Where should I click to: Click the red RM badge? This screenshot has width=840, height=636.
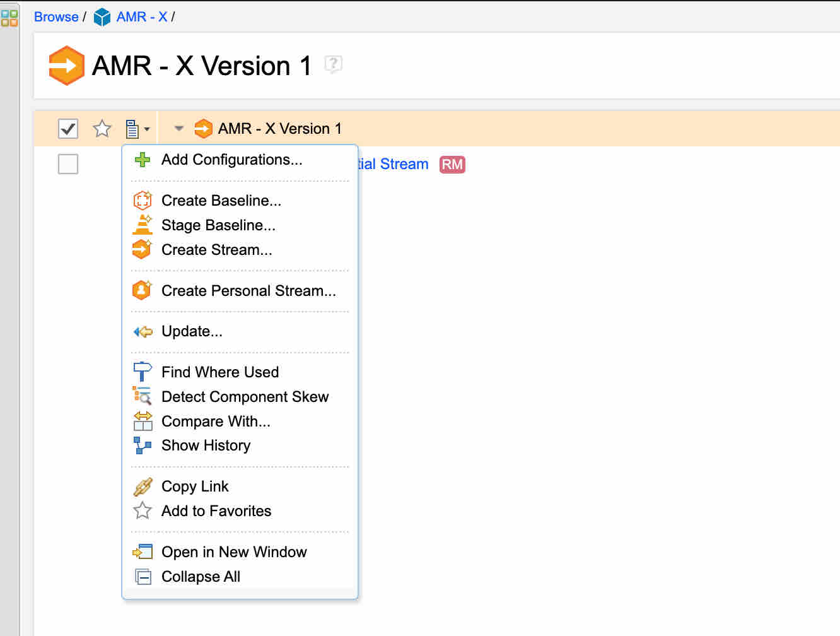coord(452,165)
